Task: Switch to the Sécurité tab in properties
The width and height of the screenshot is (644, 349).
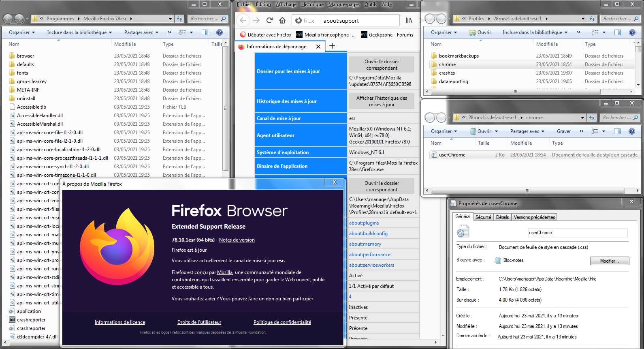Action: (x=483, y=217)
